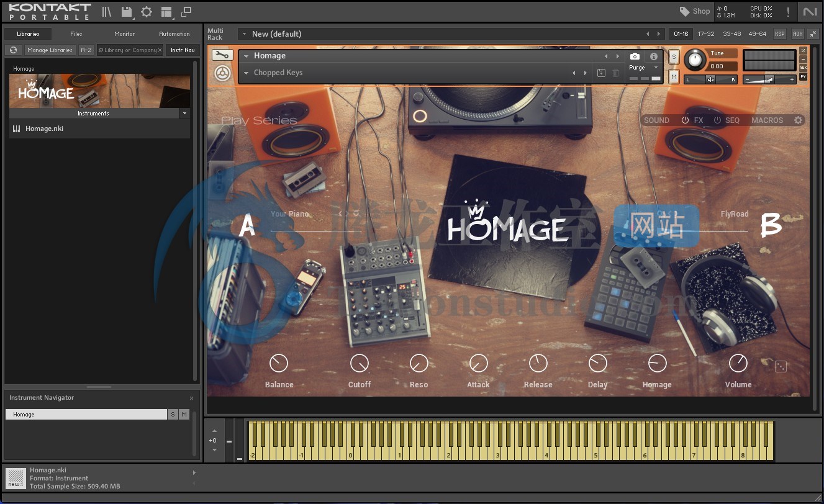The height and width of the screenshot is (504, 824).
Task: Toggle the KSP master script button
Action: pos(779,34)
